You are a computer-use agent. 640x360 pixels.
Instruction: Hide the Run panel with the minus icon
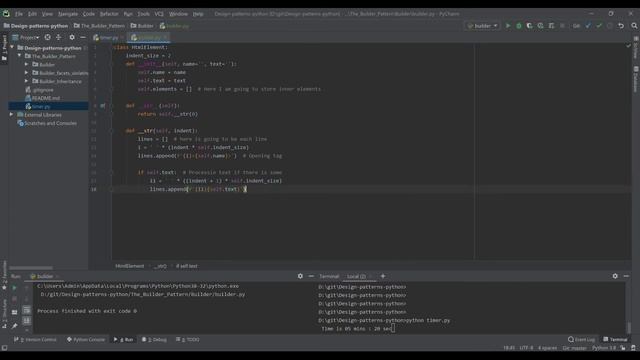[x=311, y=276]
